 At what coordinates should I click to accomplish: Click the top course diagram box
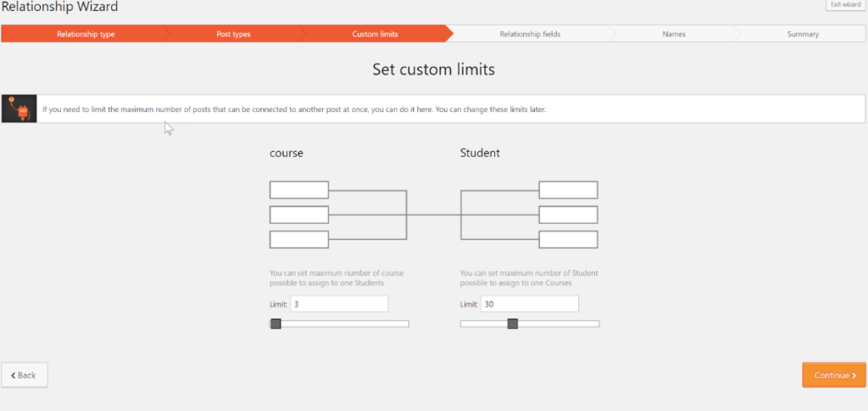click(x=298, y=190)
